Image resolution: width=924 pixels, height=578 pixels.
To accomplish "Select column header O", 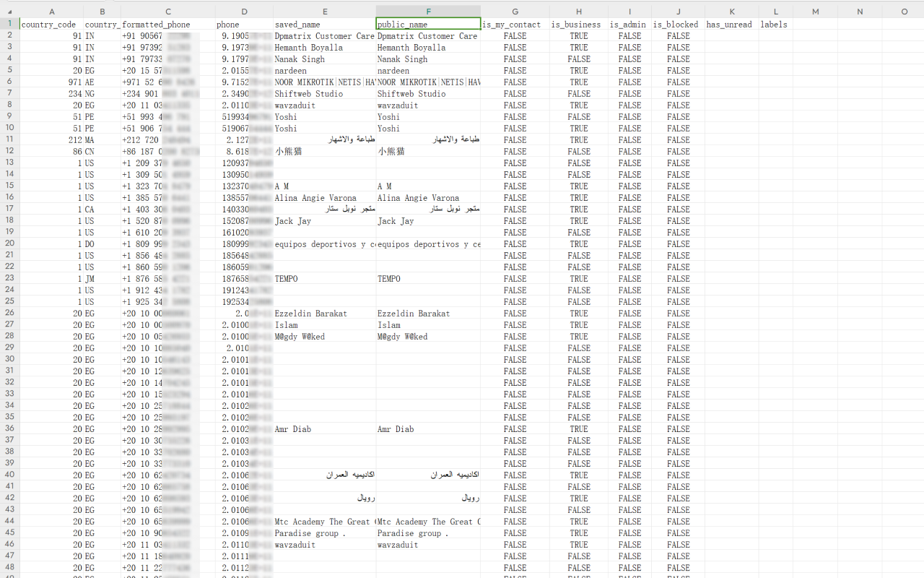I will pos(905,12).
